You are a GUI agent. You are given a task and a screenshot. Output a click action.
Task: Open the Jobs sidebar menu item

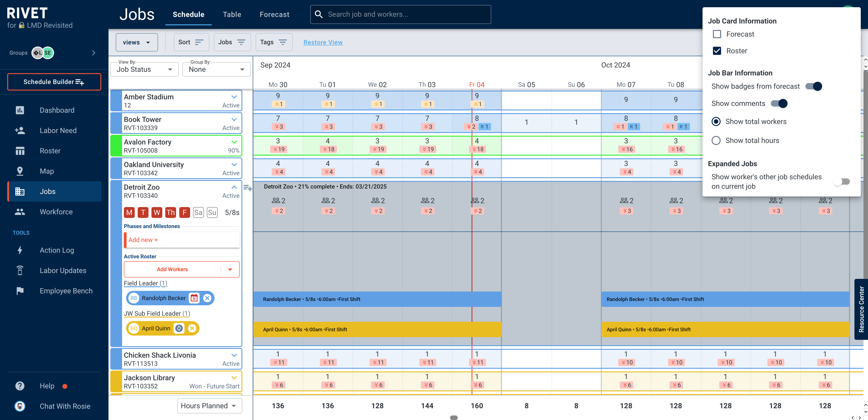(x=54, y=191)
